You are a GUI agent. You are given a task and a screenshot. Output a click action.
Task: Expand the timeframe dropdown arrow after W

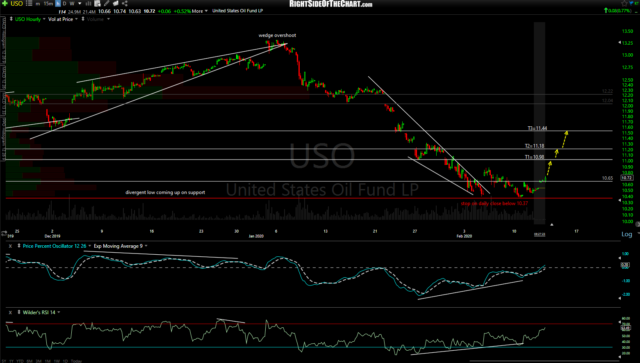(x=80, y=3)
